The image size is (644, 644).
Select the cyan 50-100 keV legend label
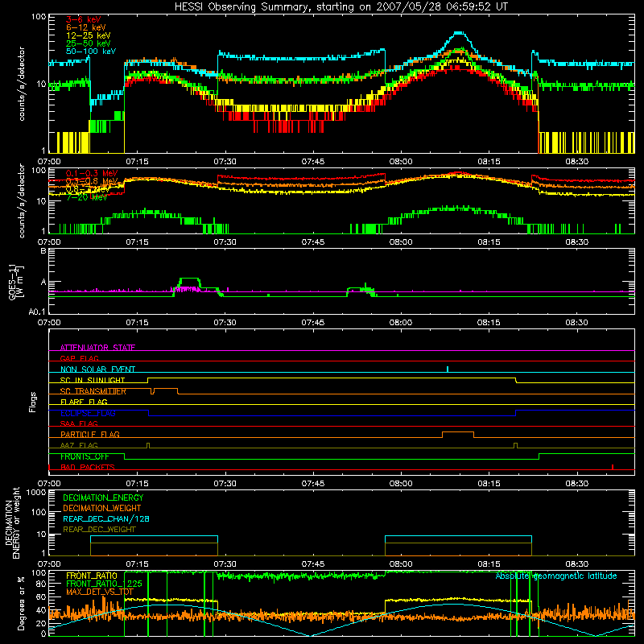(91, 52)
